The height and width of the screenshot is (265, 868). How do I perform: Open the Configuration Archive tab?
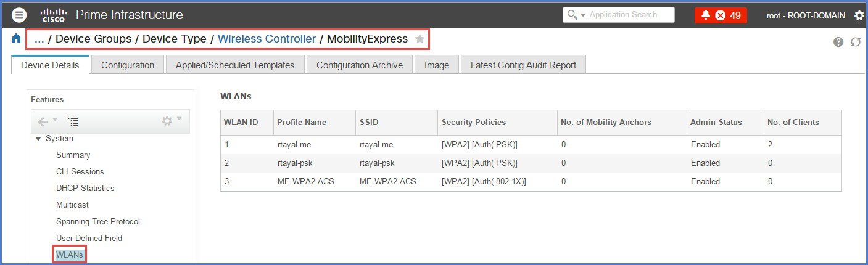coord(360,65)
